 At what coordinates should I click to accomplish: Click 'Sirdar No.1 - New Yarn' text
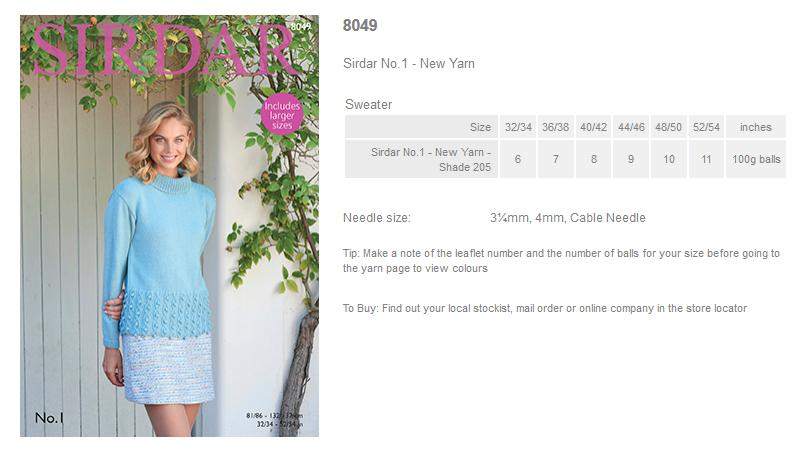coord(409,64)
